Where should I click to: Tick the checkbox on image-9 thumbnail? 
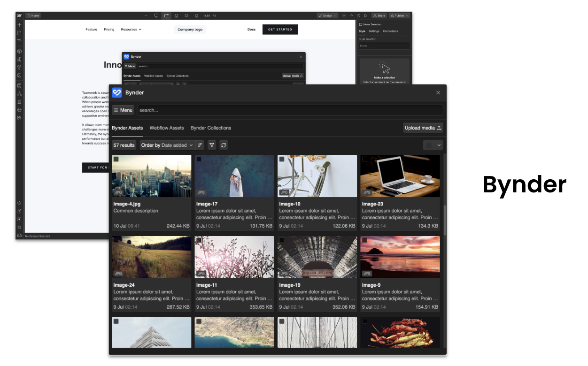point(364,240)
